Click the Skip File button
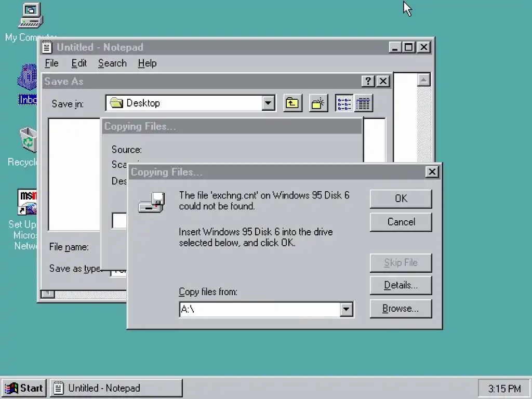This screenshot has width=532, height=399. click(x=401, y=262)
